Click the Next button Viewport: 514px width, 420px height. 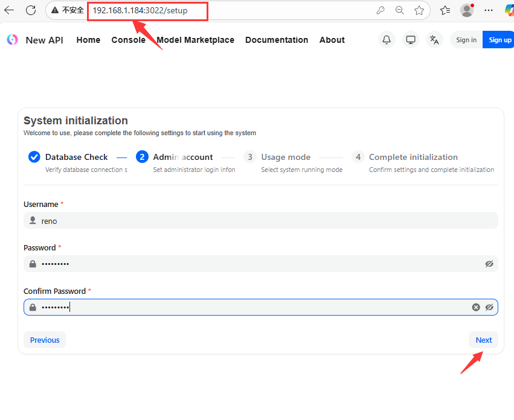484,340
